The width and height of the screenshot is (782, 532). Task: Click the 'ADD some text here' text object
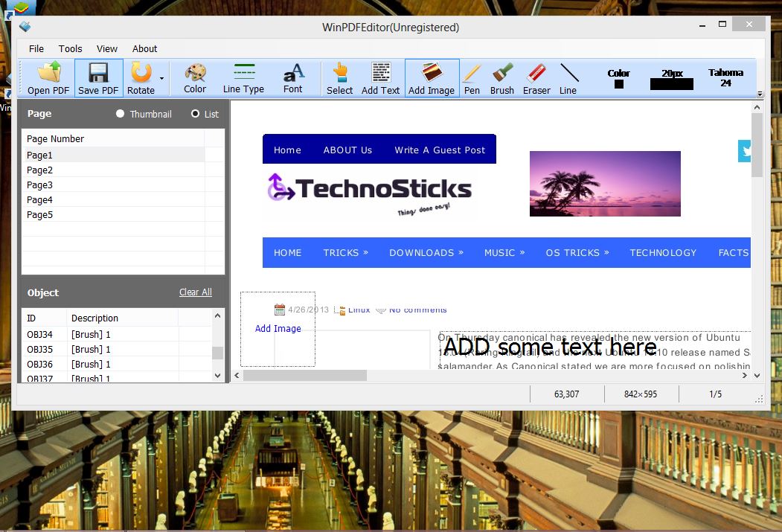(550, 346)
